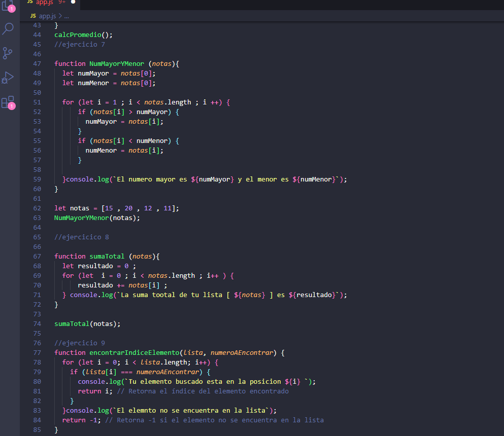Click 'if (lista[i] === numeroAEncontrar)' line

(140, 372)
